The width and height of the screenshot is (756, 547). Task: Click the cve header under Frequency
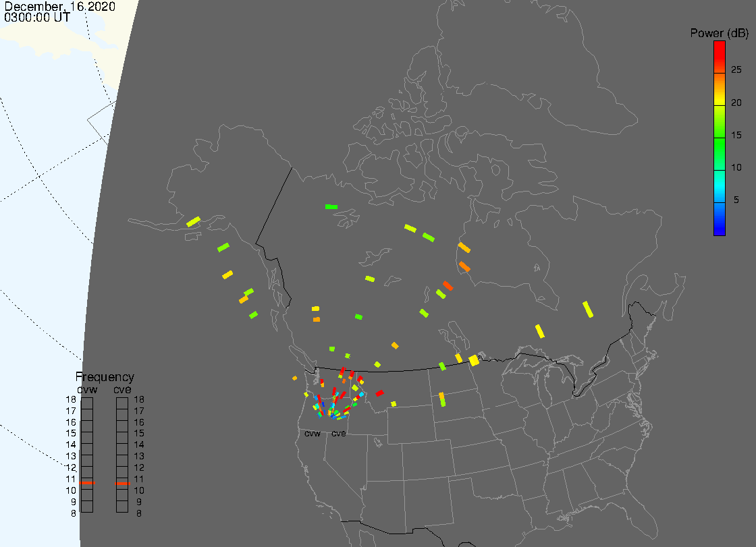click(x=122, y=389)
